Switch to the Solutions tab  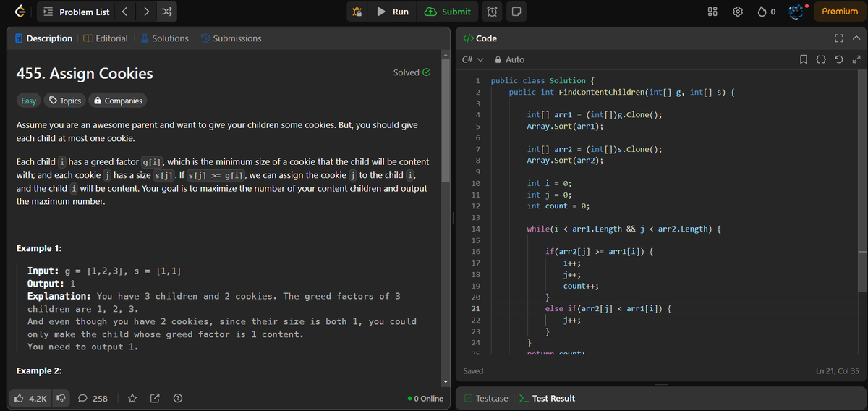pyautogui.click(x=164, y=38)
